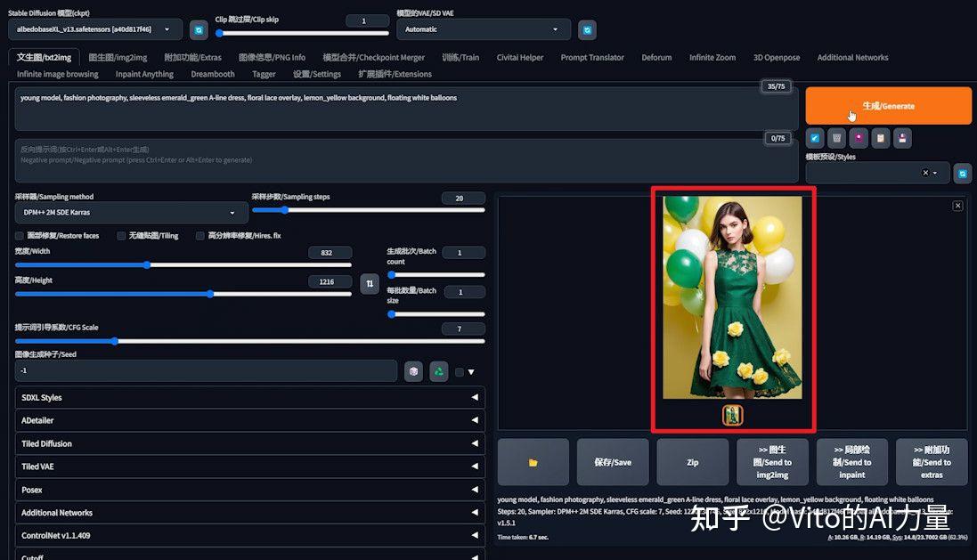The image size is (977, 560).
Task: Swap width and height values
Action: [x=370, y=283]
